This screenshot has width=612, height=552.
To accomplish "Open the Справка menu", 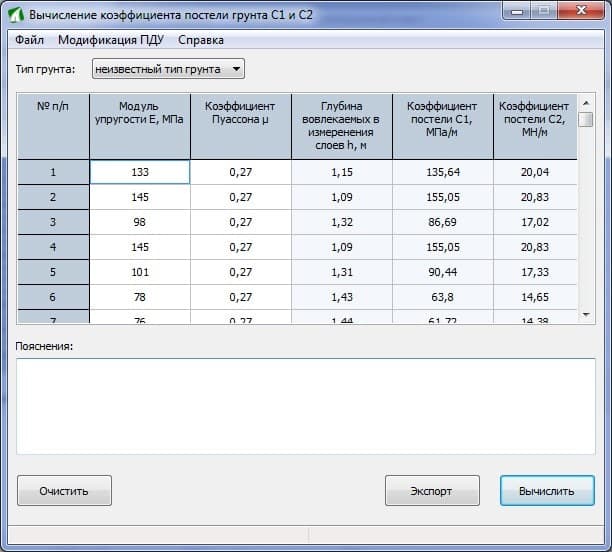I will [201, 40].
